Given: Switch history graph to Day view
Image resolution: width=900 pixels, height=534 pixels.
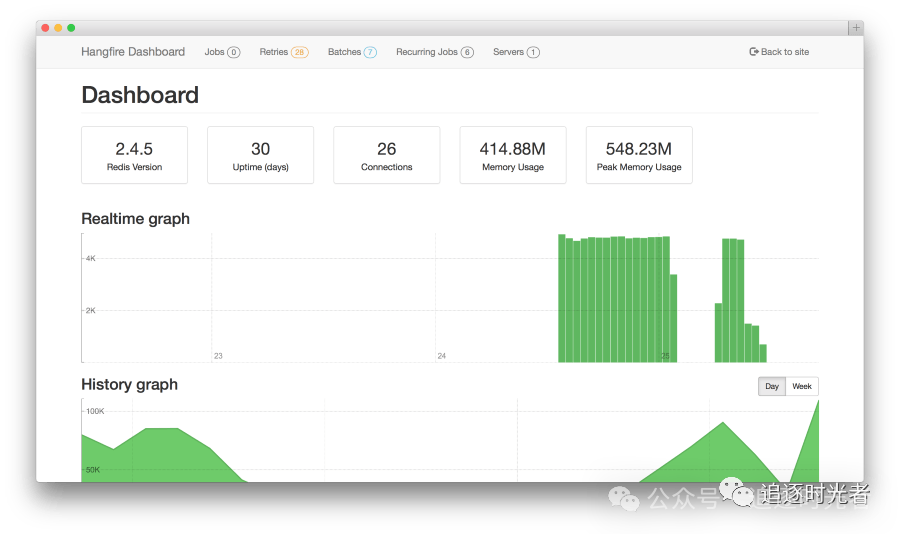Looking at the screenshot, I should pos(772,386).
